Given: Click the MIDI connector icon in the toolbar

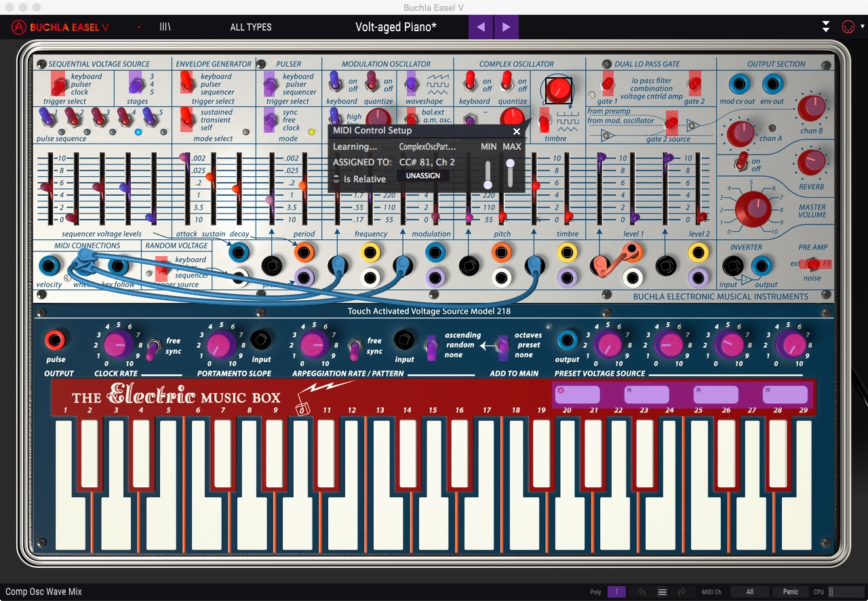Looking at the screenshot, I should pyautogui.click(x=848, y=27).
